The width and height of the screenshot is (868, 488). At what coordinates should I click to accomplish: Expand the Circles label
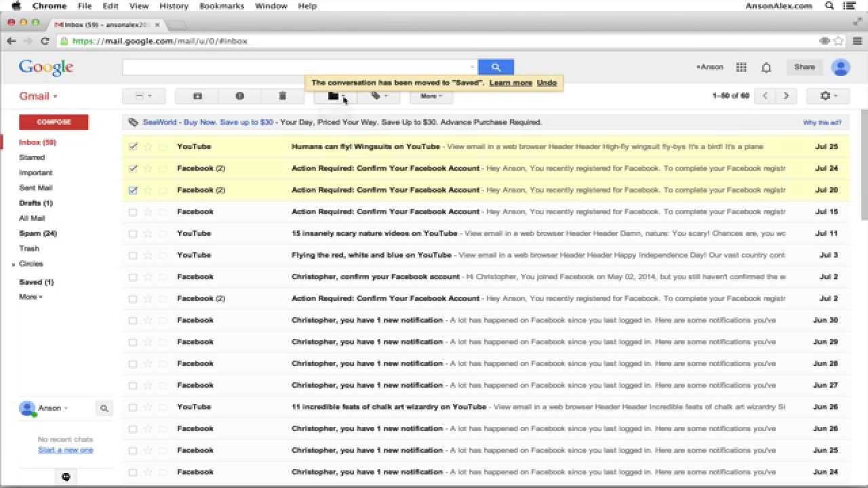pos(14,264)
